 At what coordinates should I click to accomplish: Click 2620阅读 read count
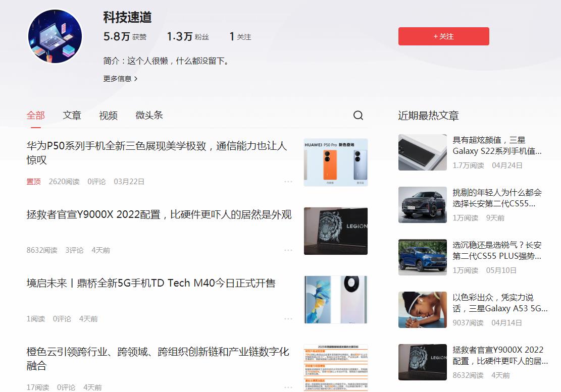[x=64, y=182]
